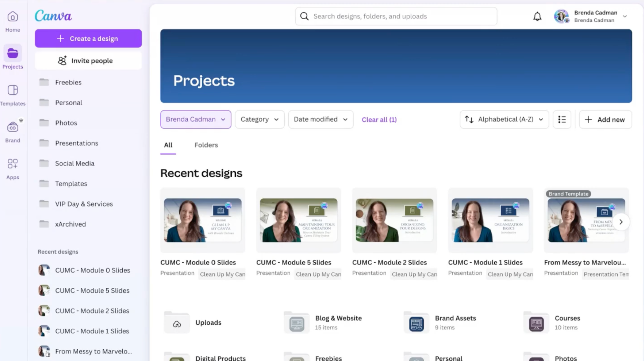
Task: Open CUMC - Module 5 Slides thumbnail
Action: point(299,220)
